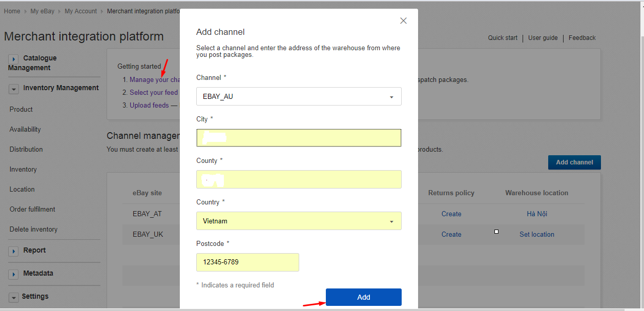This screenshot has width=644, height=311.
Task: Collapse the Inventory Management section
Action: coord(14,89)
